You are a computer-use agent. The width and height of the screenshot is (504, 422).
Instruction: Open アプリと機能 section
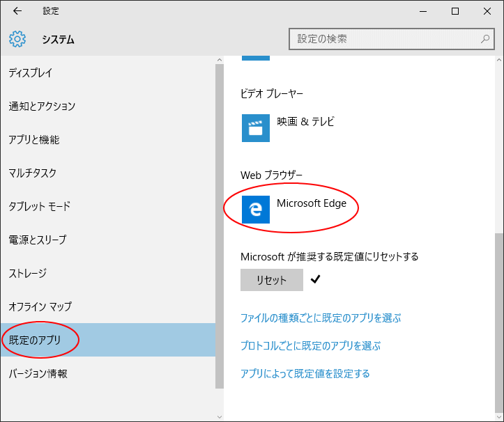[x=107, y=140]
